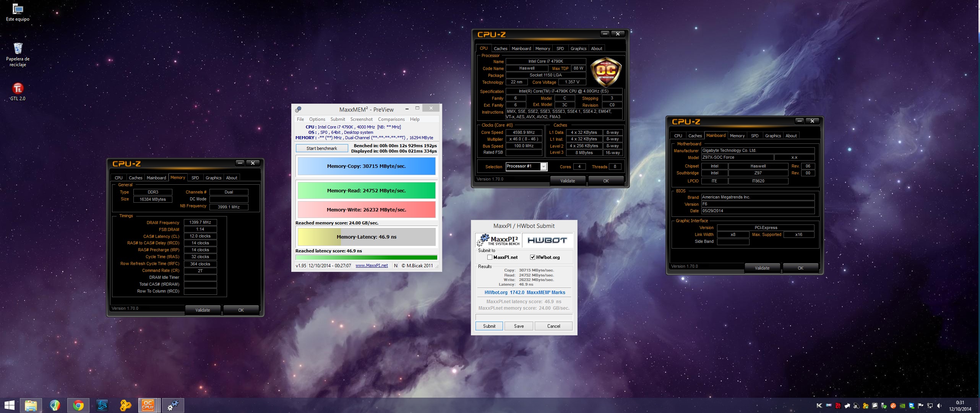Select Memory tab in processor CPU-Z window

pyautogui.click(x=543, y=49)
